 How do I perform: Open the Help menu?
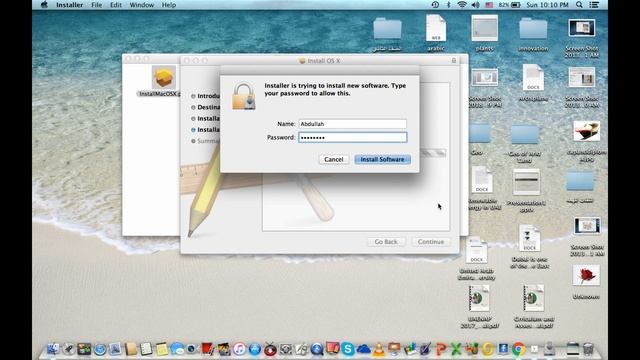click(169, 5)
